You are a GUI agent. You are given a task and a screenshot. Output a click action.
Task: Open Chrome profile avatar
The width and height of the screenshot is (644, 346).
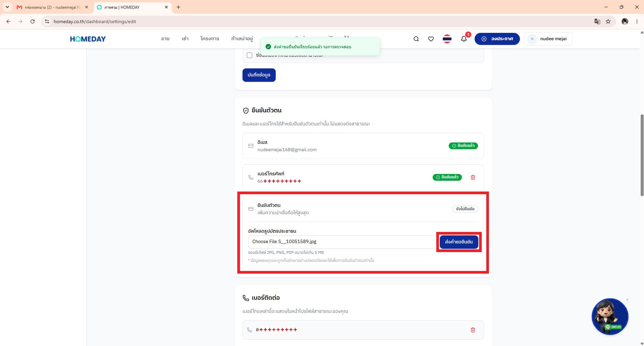625,21
